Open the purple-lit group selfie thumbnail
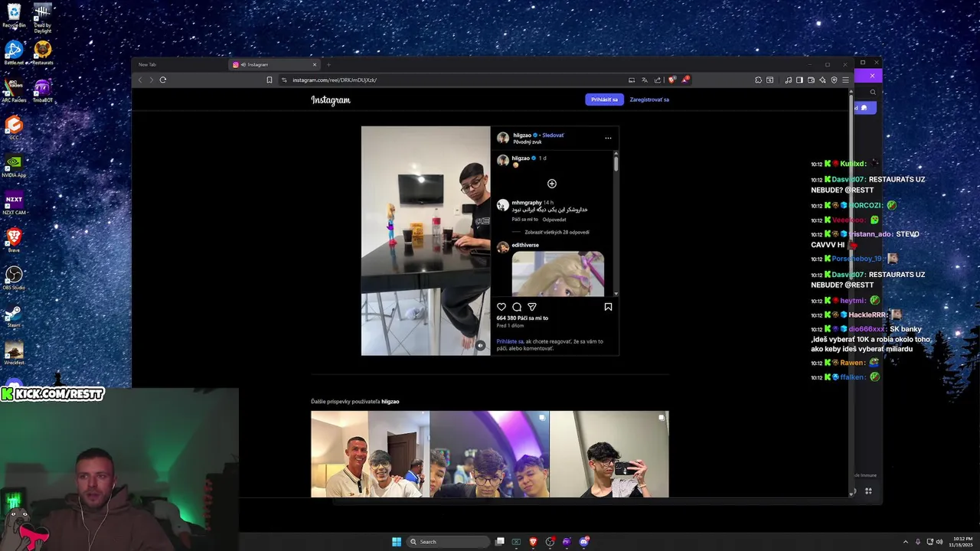 (489, 454)
